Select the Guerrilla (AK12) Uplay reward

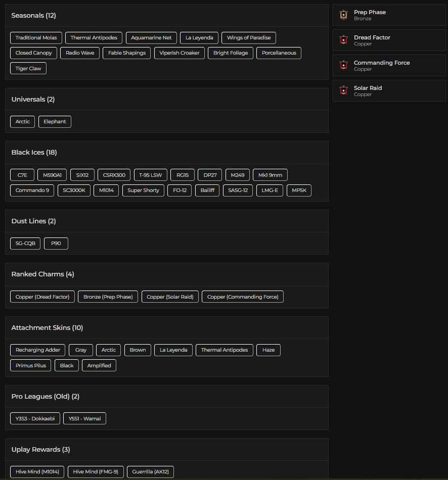tap(150, 471)
